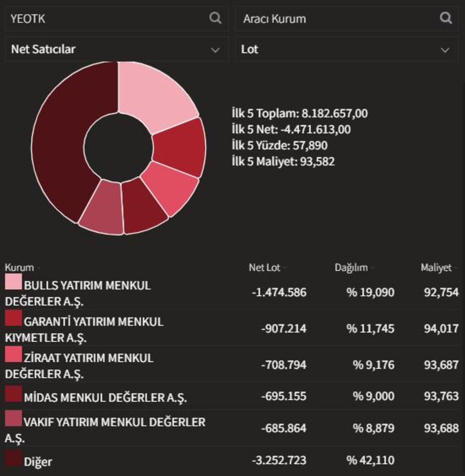Click the rose VAKIF donut slice
465x476 pixels.
[x=103, y=209]
